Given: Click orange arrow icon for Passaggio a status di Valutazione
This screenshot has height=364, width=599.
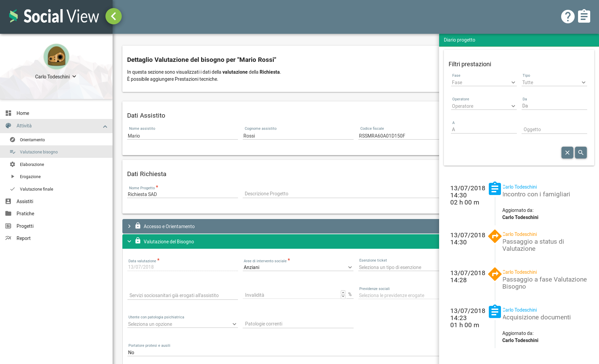Looking at the screenshot, I should [x=495, y=236].
